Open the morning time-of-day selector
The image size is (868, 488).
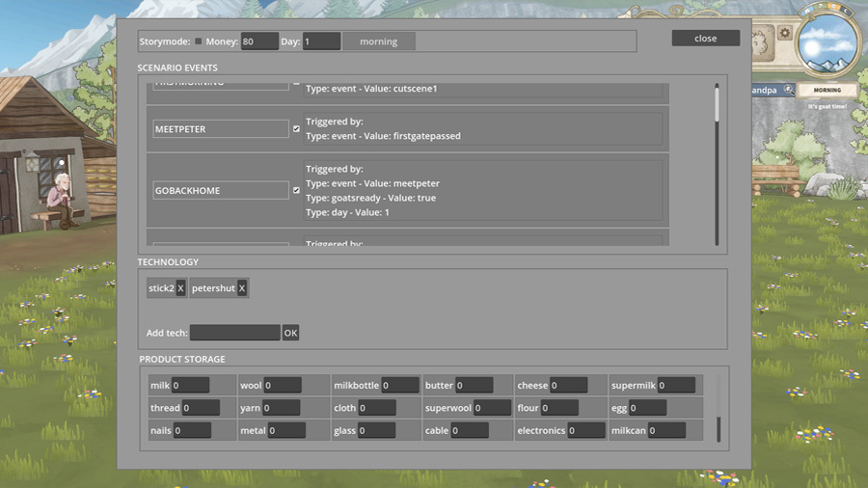tap(379, 41)
